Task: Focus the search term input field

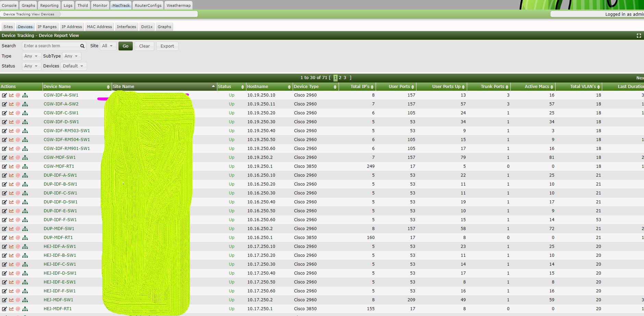Action: (51, 46)
